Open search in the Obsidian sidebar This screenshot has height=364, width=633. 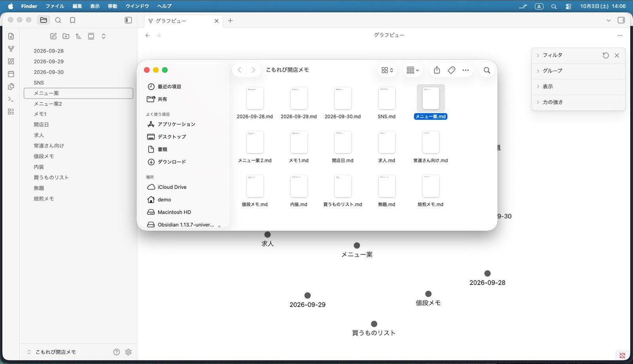[x=58, y=20]
